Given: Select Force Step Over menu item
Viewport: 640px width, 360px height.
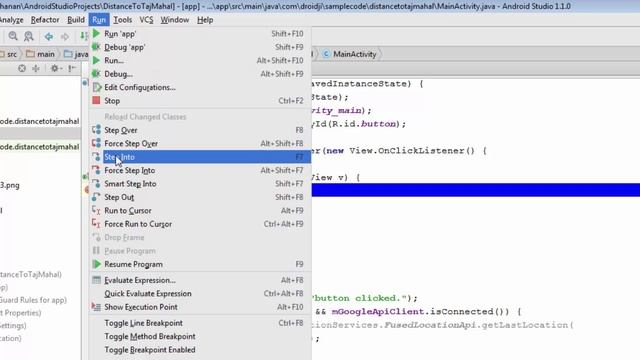Looking at the screenshot, I should (x=200, y=144).
